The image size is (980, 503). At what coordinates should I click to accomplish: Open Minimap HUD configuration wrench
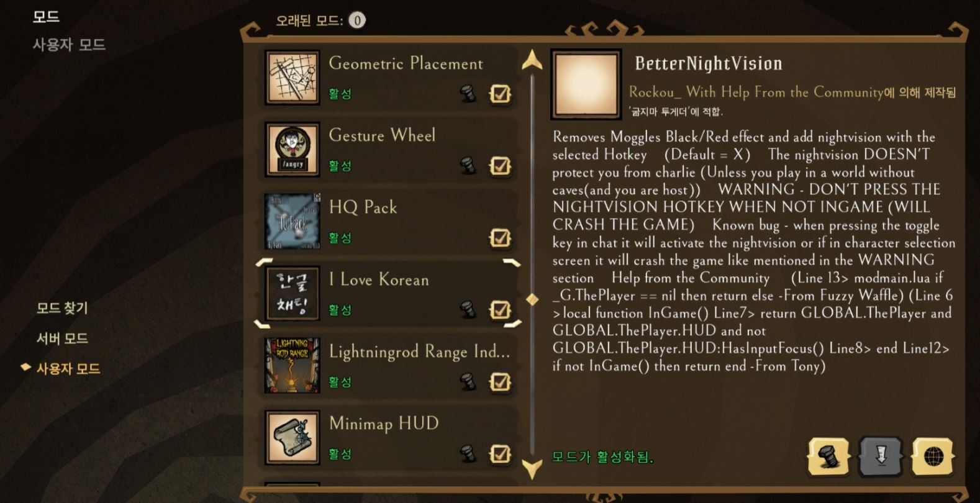click(468, 454)
